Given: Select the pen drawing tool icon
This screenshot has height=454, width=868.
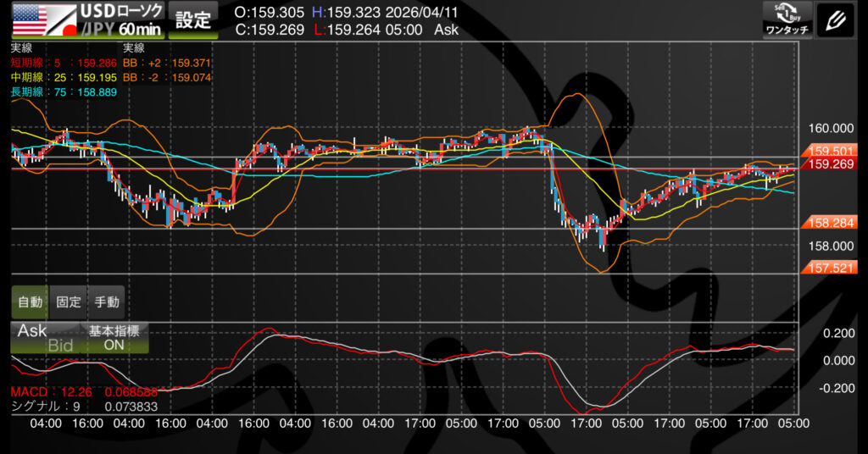Looking at the screenshot, I should point(835,19).
